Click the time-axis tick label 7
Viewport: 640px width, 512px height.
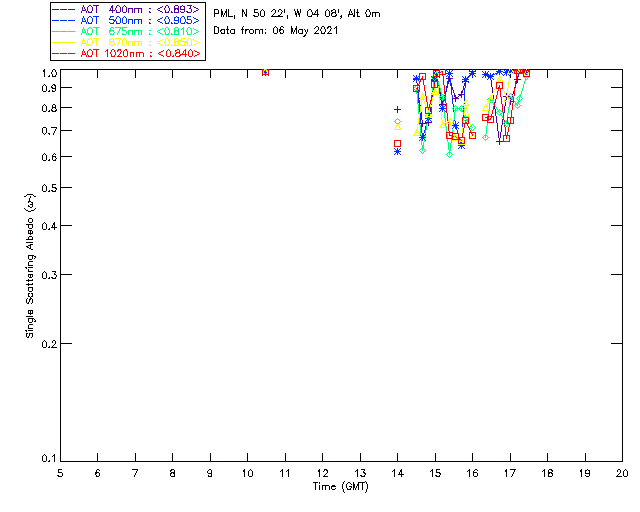tap(135, 473)
